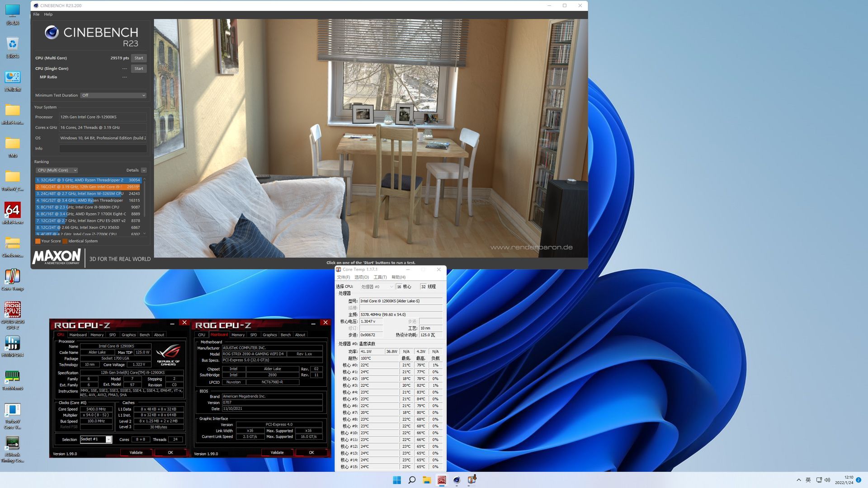Viewport: 868px width, 488px height.
Task: Select ranking row AMD Ryzen 7 1700X 8889
Action: pyautogui.click(x=88, y=214)
